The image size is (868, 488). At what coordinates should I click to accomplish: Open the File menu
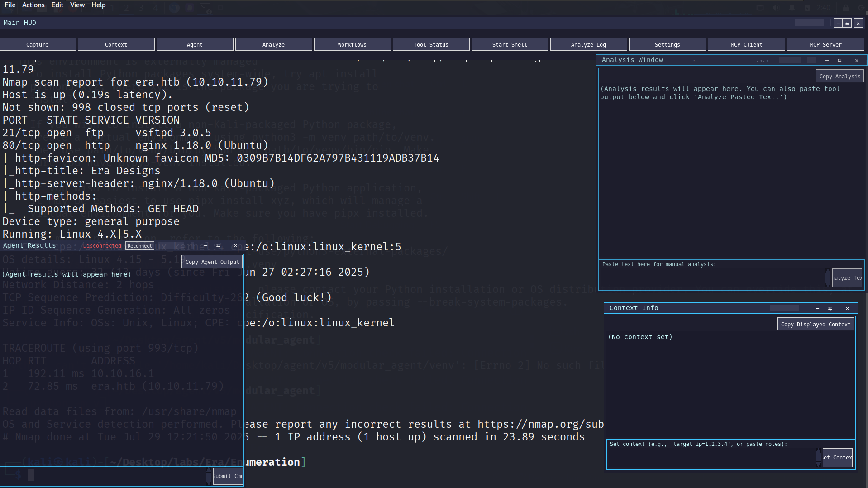pyautogui.click(x=10, y=5)
